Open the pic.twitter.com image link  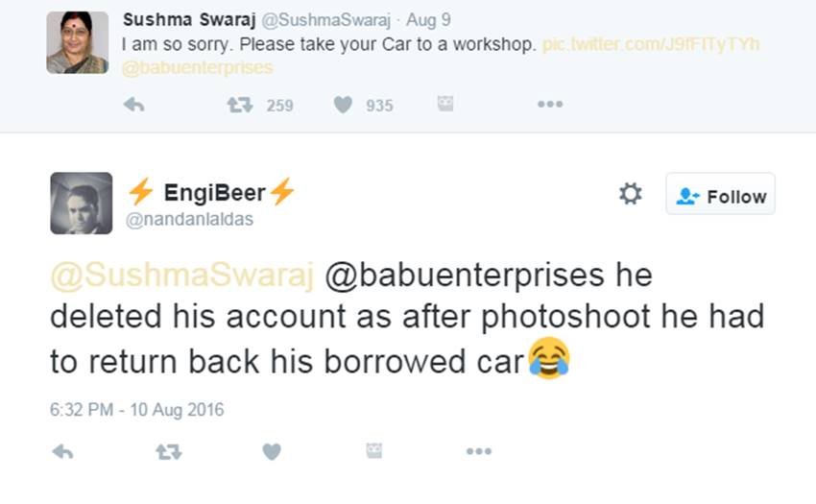pos(651,44)
